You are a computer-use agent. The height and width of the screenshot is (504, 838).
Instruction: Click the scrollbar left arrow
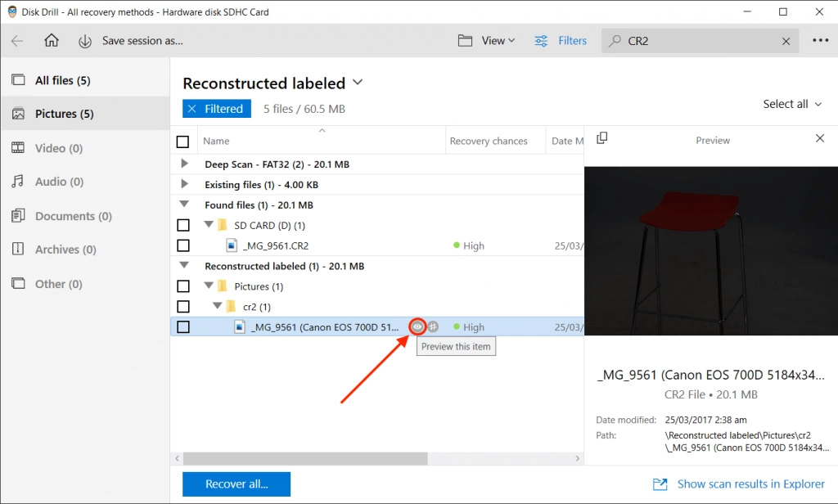(177, 458)
